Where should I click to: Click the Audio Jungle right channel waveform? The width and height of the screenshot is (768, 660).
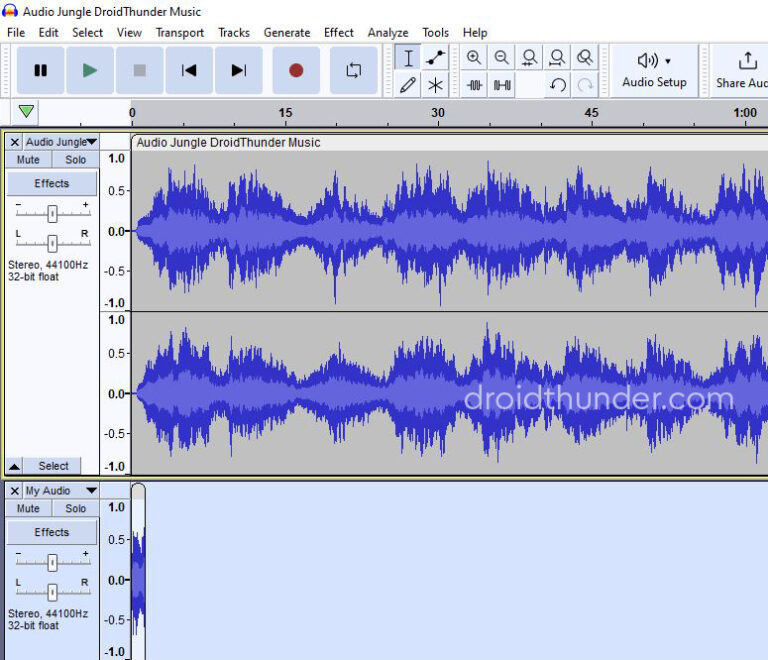(x=450, y=393)
